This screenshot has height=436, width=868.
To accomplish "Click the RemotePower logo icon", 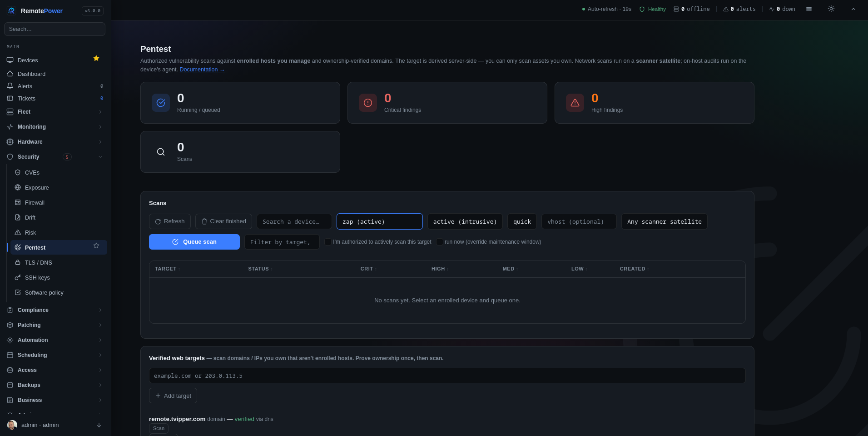I will coord(11,11).
